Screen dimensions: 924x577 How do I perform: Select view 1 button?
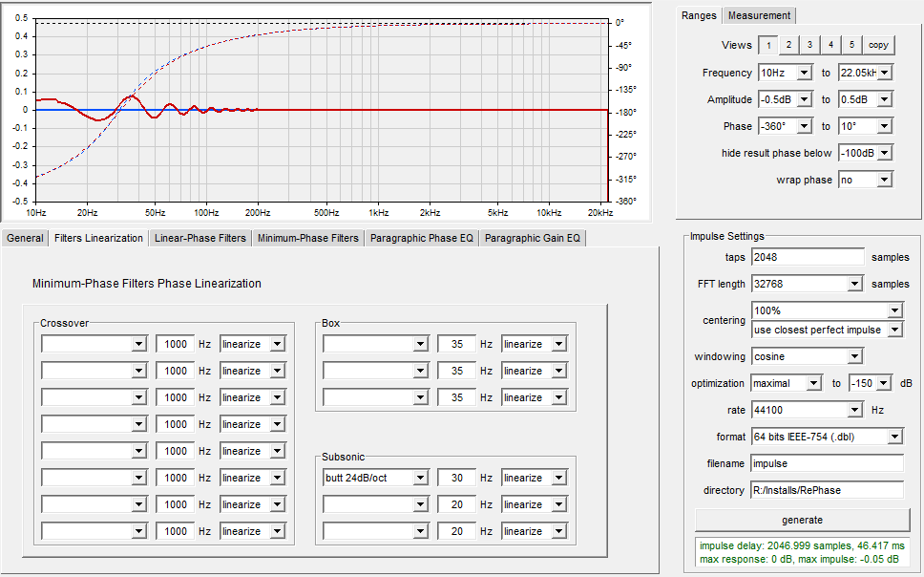[767, 45]
